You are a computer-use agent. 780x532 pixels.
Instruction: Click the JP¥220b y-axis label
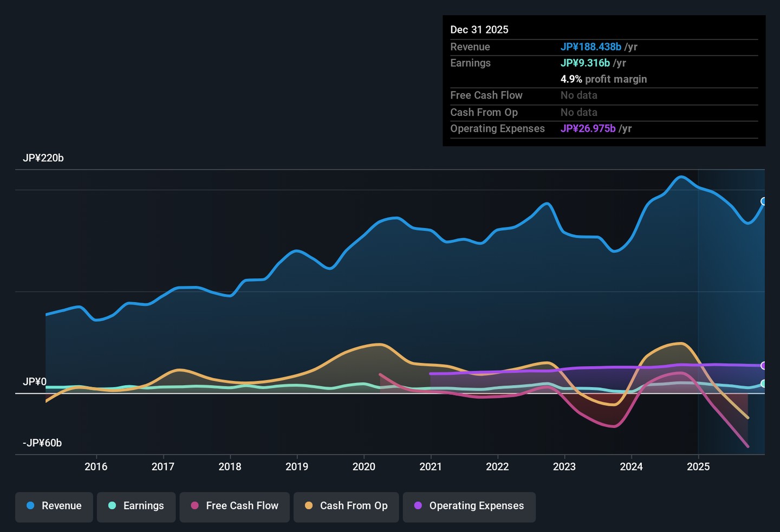tap(43, 158)
